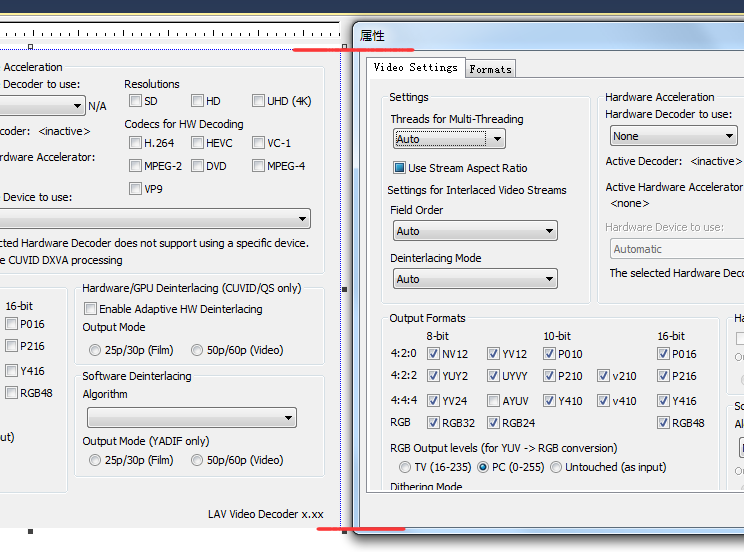Open the Field Order dropdown
Viewport: 744px width, 552px height.
[x=475, y=231]
